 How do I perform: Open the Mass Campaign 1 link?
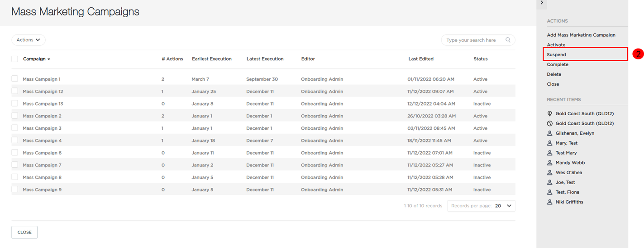(42, 79)
